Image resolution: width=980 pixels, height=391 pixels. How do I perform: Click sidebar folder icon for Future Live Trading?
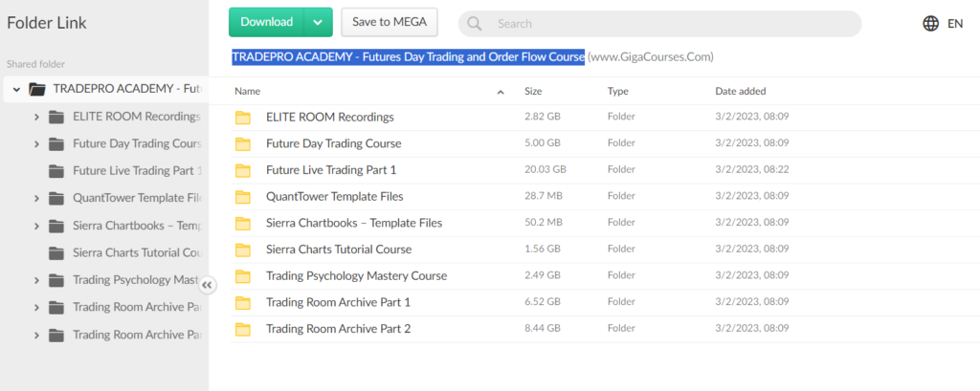click(x=56, y=171)
